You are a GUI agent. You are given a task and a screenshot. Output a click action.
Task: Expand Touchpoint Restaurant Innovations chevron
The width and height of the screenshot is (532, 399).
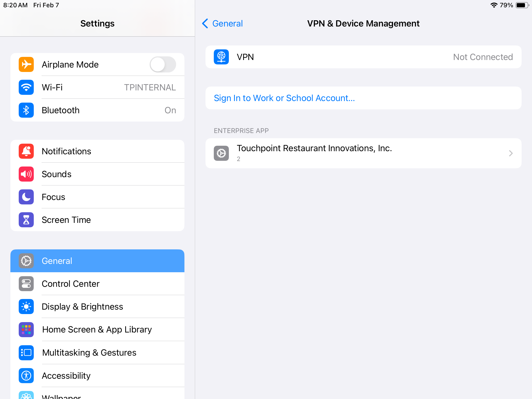point(511,153)
